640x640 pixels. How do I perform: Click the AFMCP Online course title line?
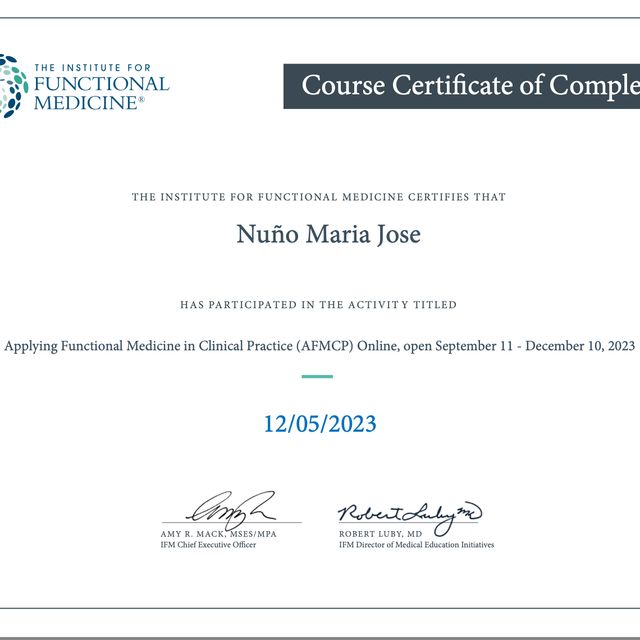click(x=320, y=346)
